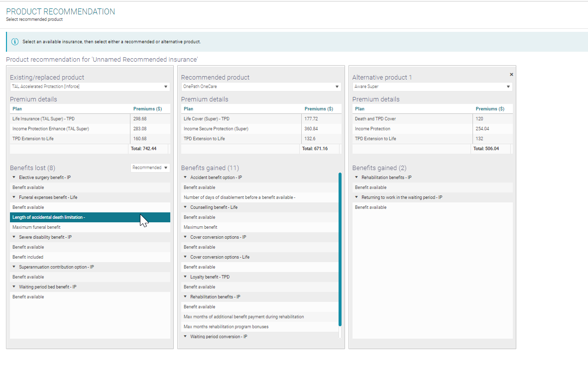588x375 pixels.
Task: Collapse Funeral expenses benefit - Life
Action: tap(14, 197)
